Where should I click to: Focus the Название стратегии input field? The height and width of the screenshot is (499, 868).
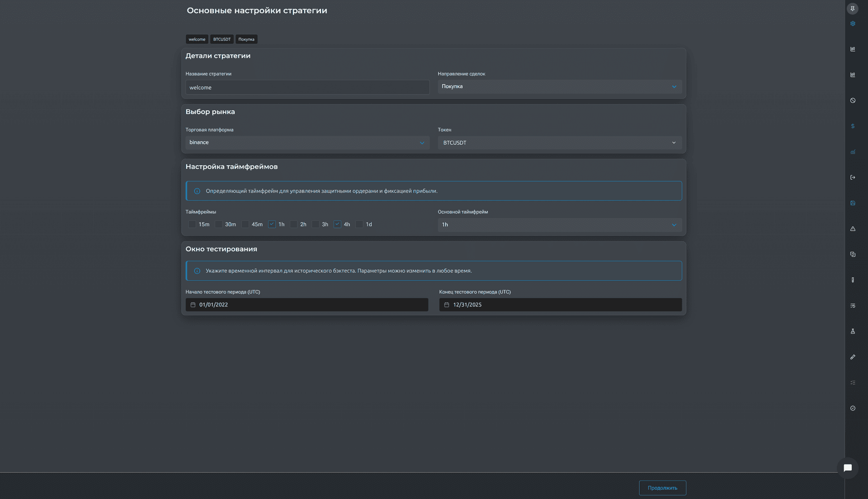[x=307, y=87]
